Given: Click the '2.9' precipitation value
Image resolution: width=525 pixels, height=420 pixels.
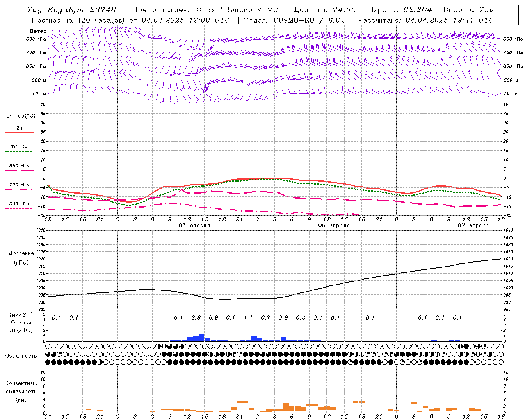Looking at the screenshot, I should click(x=196, y=317).
